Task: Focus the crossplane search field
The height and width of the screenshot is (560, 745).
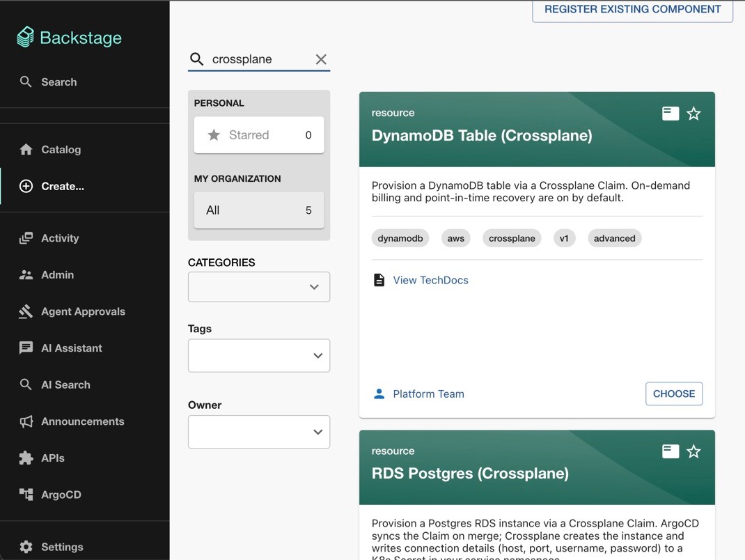Action: click(x=259, y=59)
